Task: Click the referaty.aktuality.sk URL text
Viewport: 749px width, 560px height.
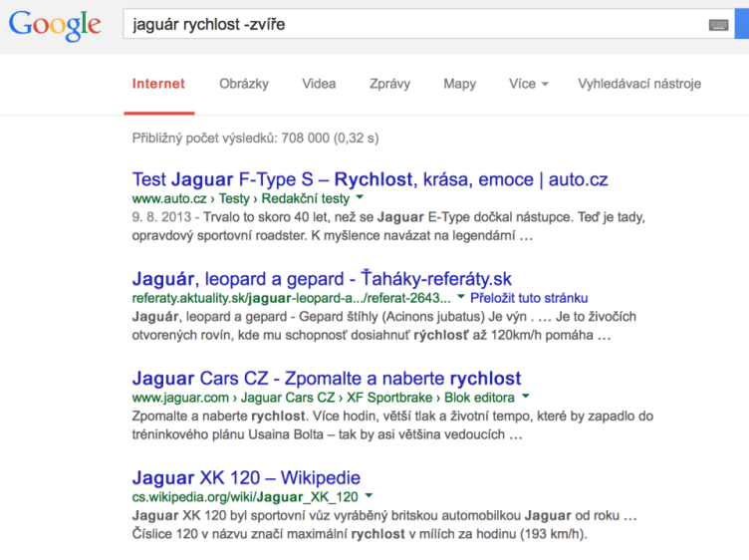Action: pos(292,298)
